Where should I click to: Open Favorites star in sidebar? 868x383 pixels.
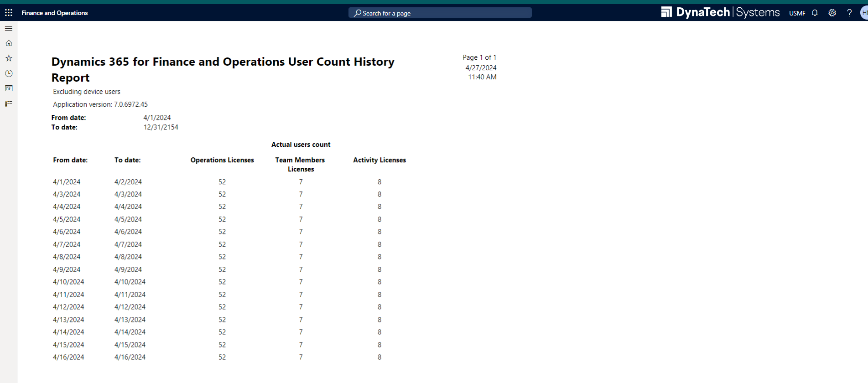(x=9, y=58)
